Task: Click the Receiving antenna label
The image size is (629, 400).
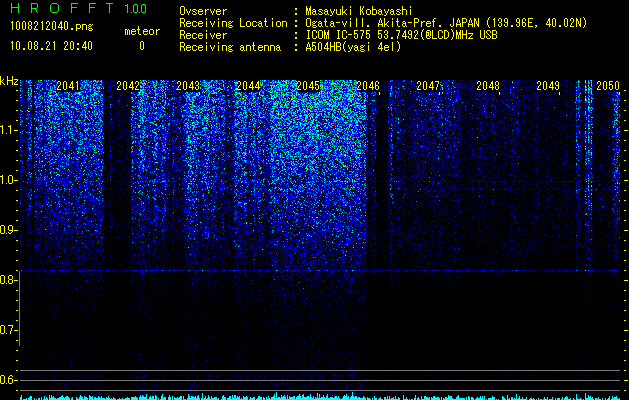Action: 230,47
